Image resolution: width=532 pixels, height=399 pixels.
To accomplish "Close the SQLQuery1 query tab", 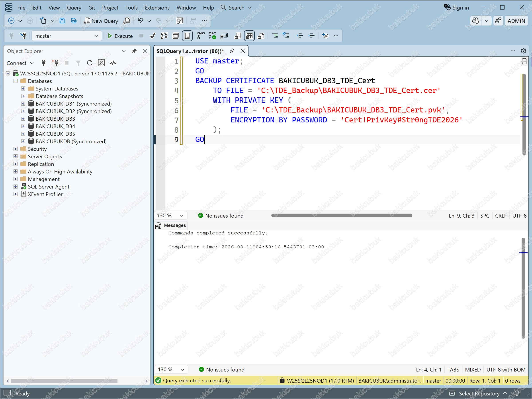I will tap(243, 51).
